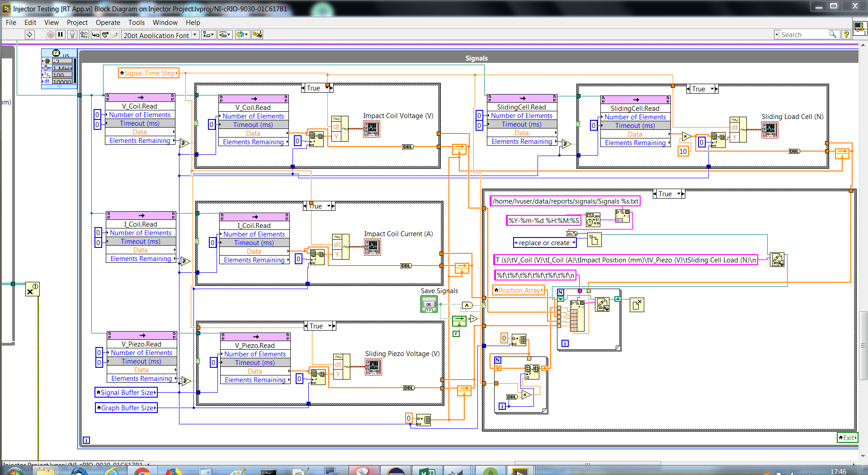Click the Step Out toolbar icon
Viewport: 868px width, 475px height.
pyautogui.click(x=115, y=34)
